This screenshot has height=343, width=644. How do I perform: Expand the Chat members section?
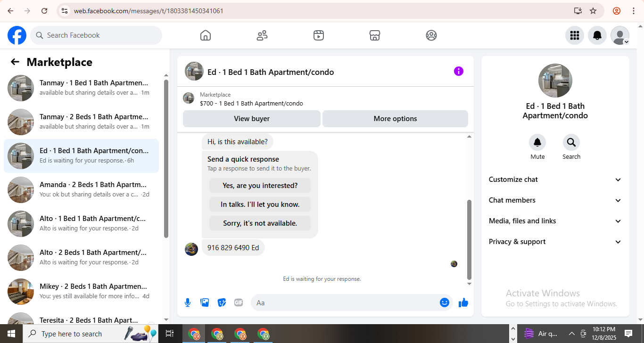[555, 200]
